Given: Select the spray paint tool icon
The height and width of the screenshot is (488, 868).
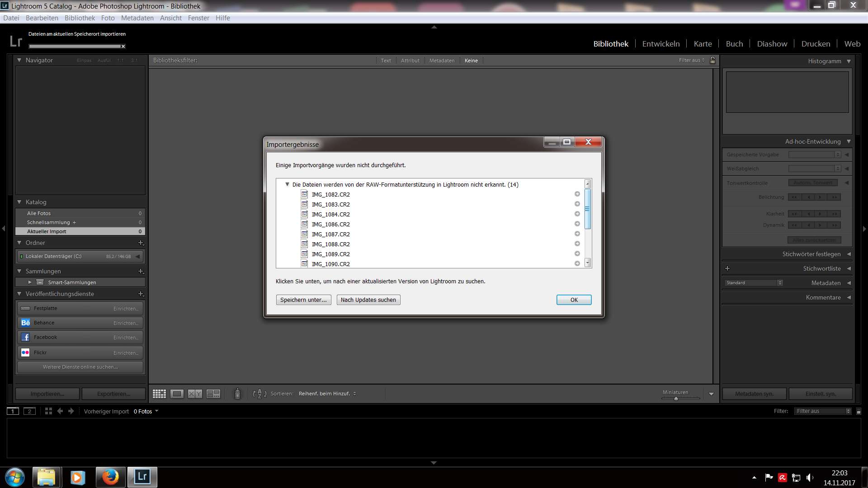Looking at the screenshot, I should [x=237, y=394].
